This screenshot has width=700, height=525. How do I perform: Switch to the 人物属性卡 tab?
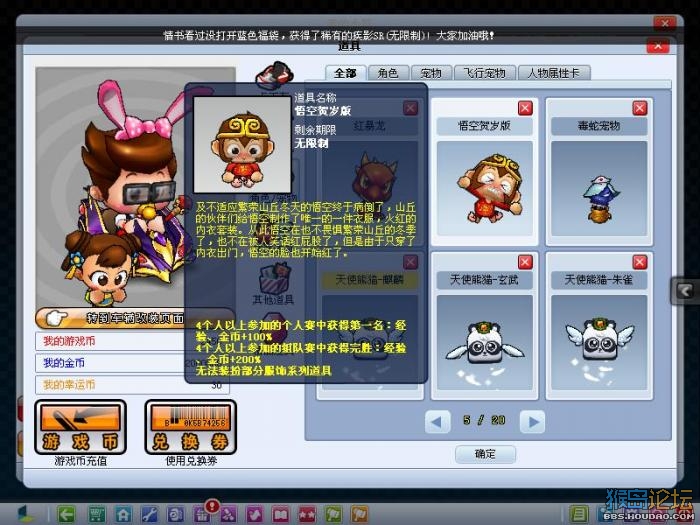coord(554,73)
